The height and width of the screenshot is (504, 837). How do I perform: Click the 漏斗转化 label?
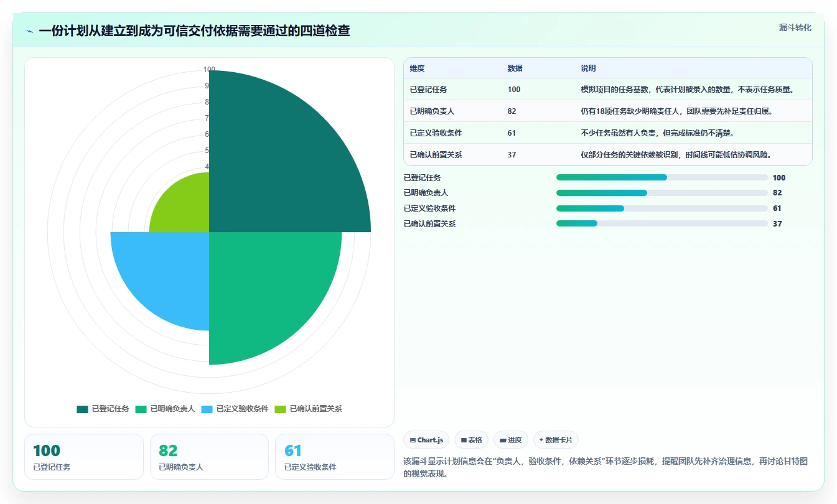[x=795, y=27]
